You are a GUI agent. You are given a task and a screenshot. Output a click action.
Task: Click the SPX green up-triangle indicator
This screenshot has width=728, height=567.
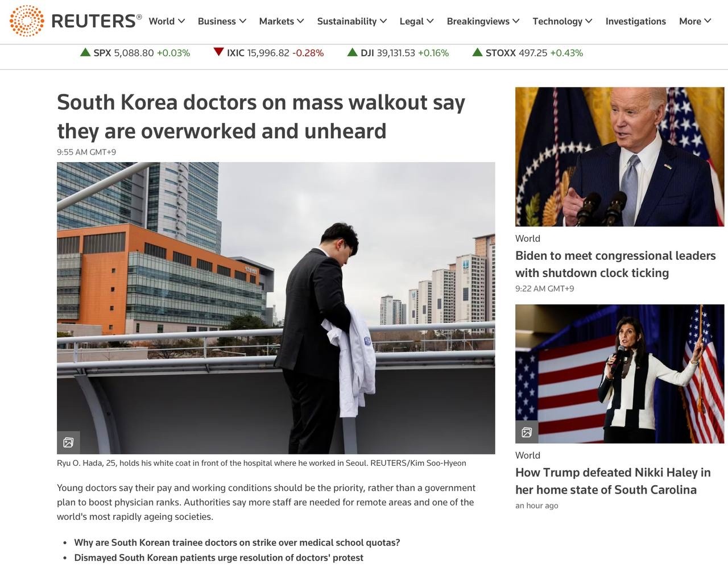pos(85,52)
